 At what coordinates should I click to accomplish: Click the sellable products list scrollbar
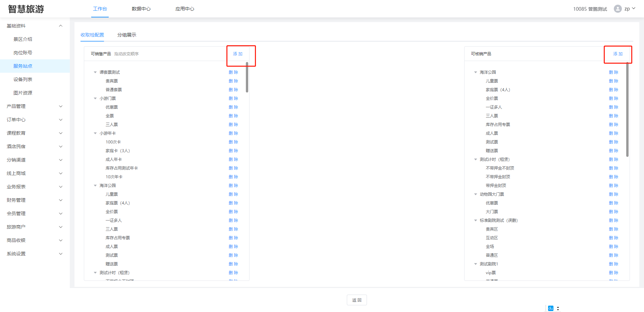pyautogui.click(x=247, y=77)
